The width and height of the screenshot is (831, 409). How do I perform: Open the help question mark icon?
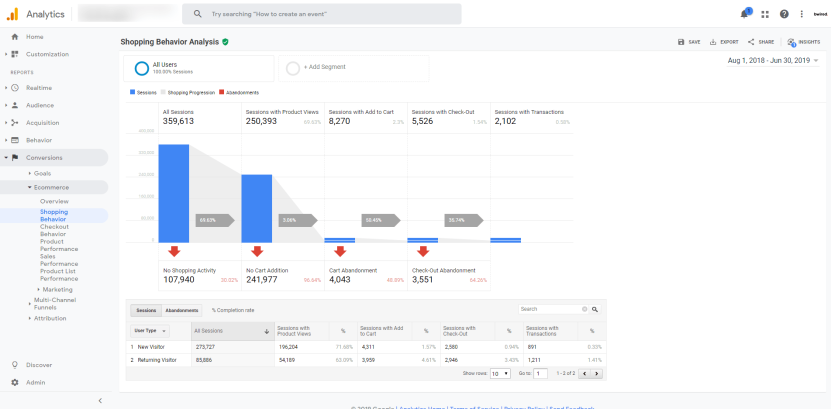pos(784,14)
